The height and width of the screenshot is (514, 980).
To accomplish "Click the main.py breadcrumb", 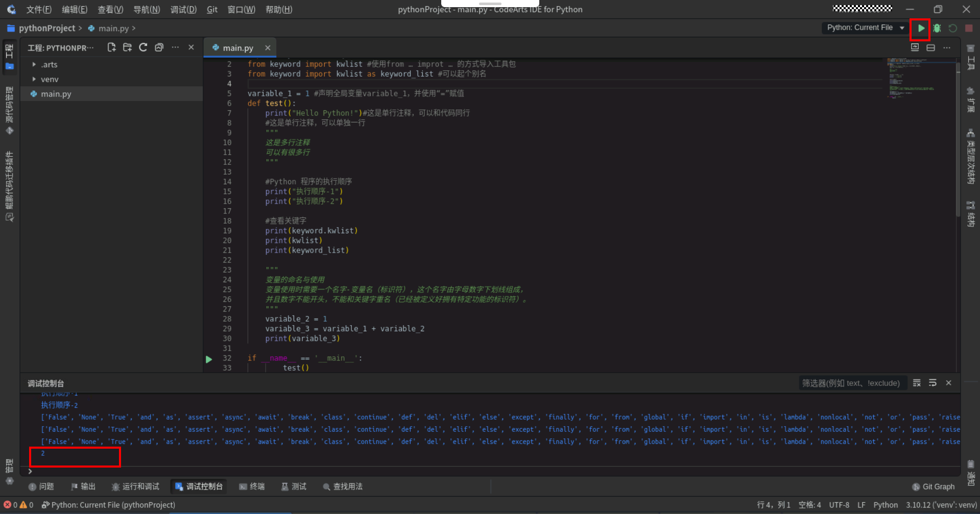I will 113,28.
